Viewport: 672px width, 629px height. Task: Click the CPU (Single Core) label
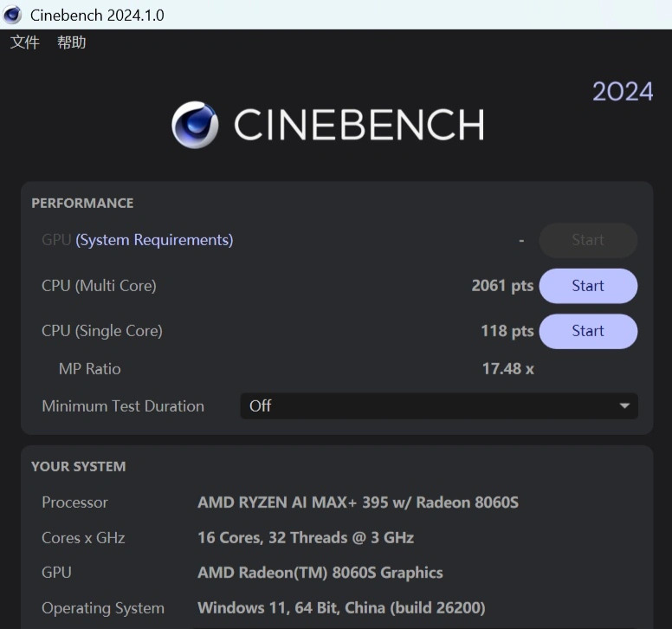102,331
